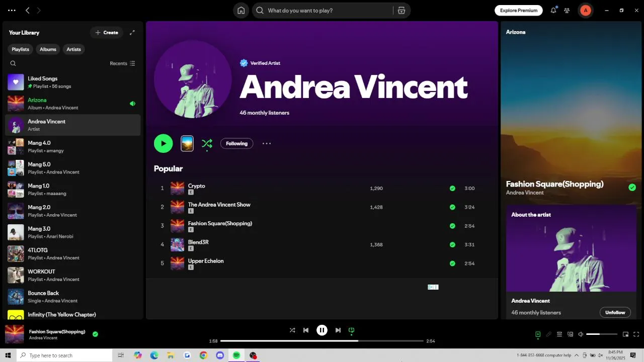The width and height of the screenshot is (644, 362).
Task: Open the notifications bell
Action: tap(553, 10)
